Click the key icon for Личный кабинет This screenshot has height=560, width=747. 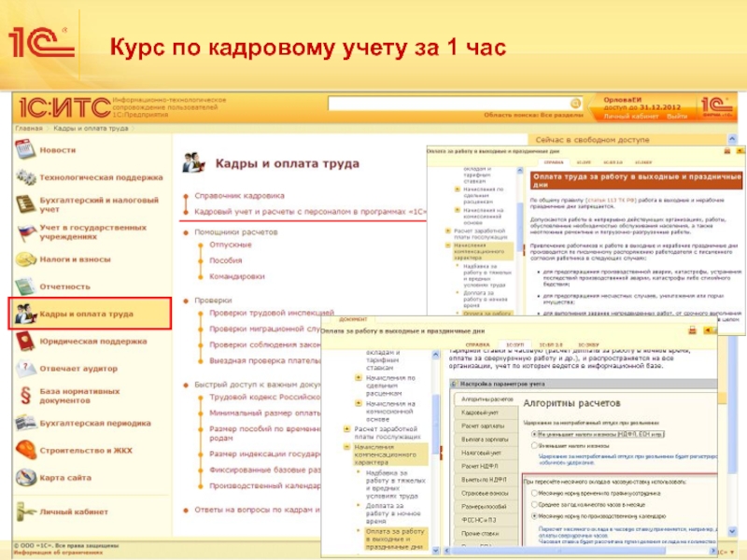coord(24,511)
